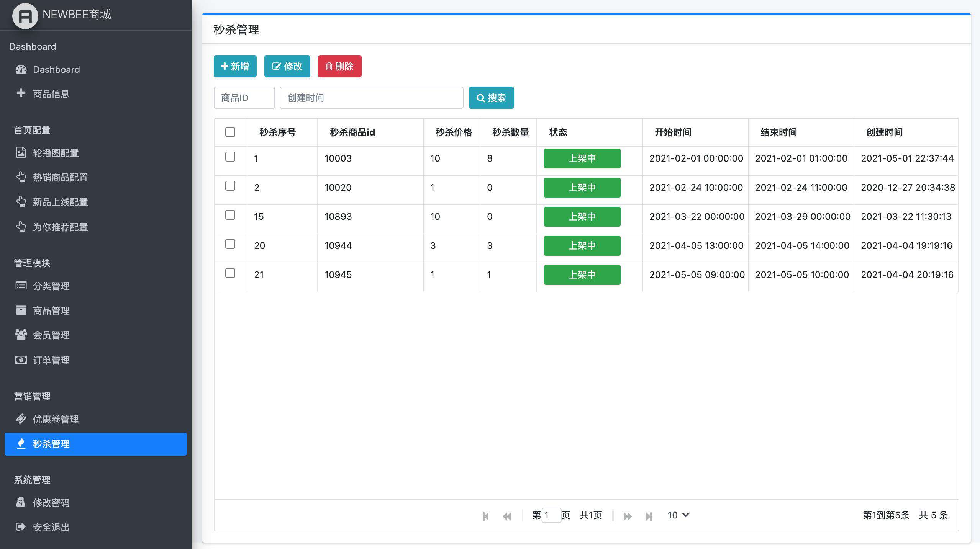Click the 首页配置 menu section
This screenshot has height=549, width=980.
[x=32, y=129]
